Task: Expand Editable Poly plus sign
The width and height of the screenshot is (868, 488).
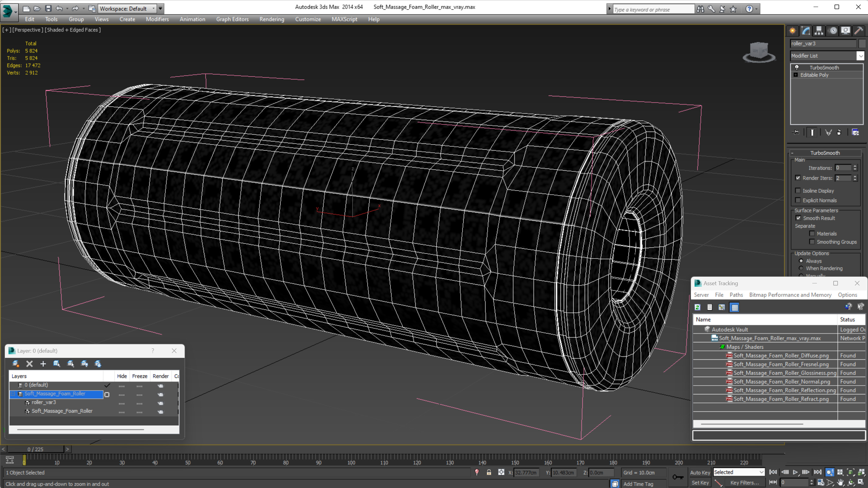Action: [x=796, y=75]
